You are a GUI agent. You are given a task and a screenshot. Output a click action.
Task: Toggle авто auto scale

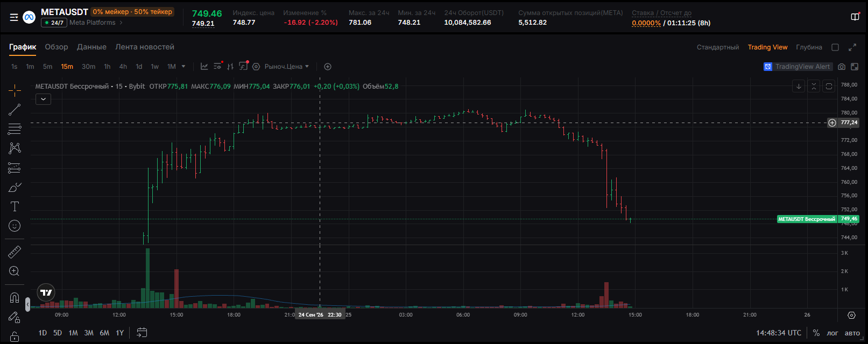pos(852,333)
